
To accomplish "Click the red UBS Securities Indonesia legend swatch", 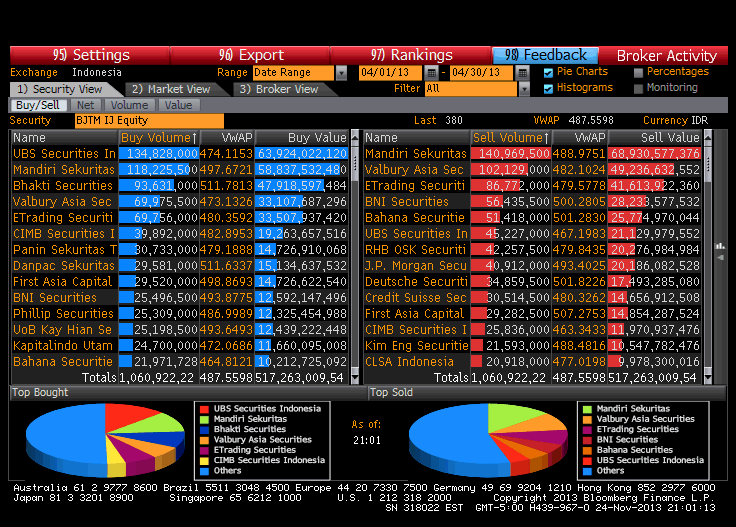I will pyautogui.click(x=203, y=409).
